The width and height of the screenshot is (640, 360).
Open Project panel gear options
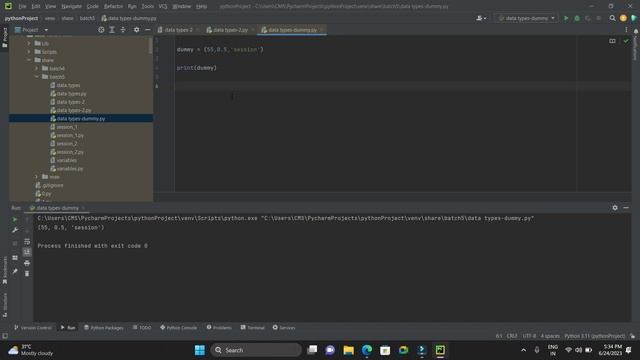click(136, 30)
